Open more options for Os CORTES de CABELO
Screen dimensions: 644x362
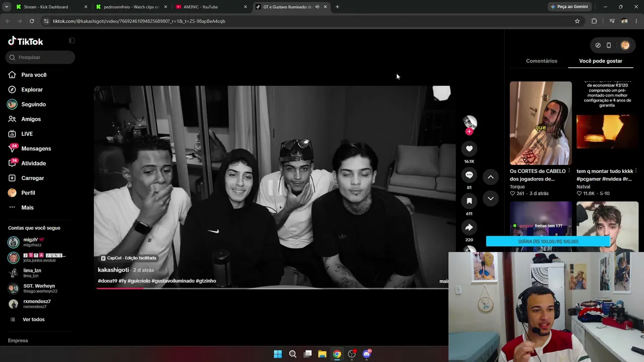pyautogui.click(x=569, y=171)
